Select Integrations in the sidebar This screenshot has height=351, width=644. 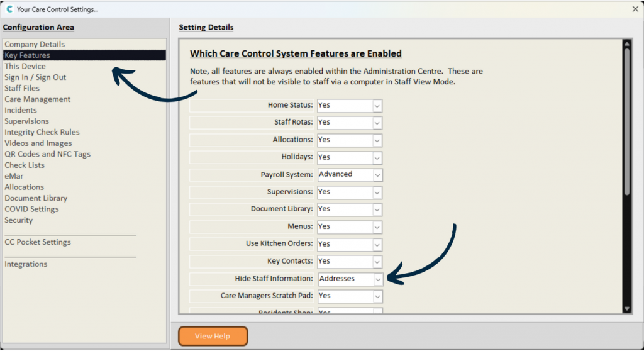(26, 264)
